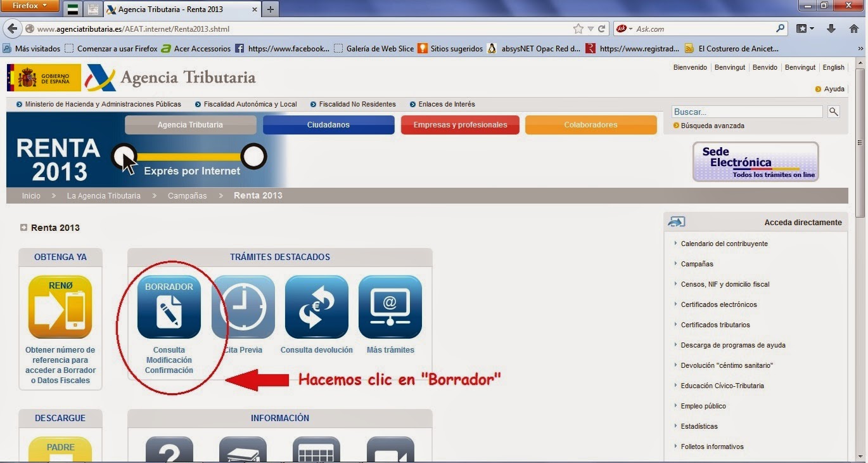Viewport: 868px width, 463px height.
Task: Open the Cita Previa clock icon
Action: [x=243, y=307]
